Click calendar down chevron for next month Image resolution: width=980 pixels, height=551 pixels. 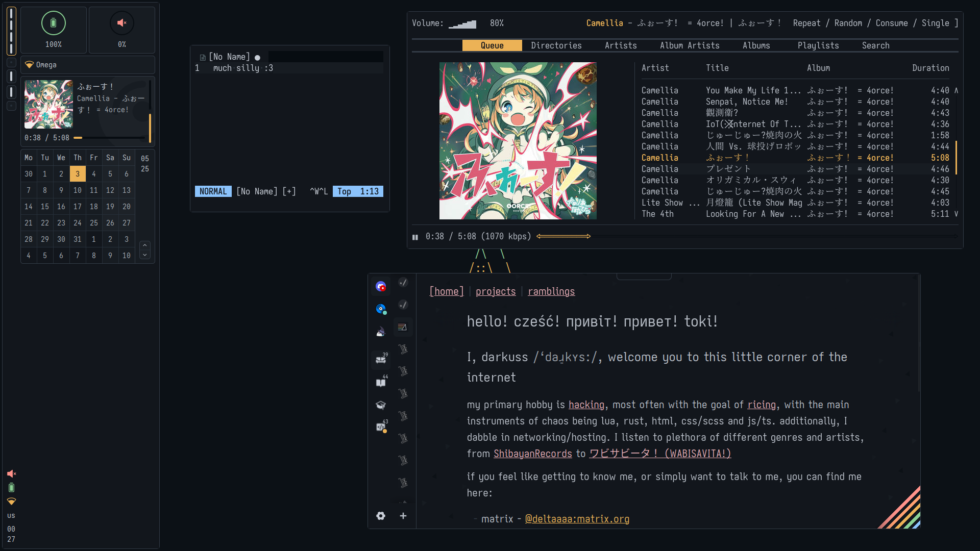pyautogui.click(x=145, y=255)
